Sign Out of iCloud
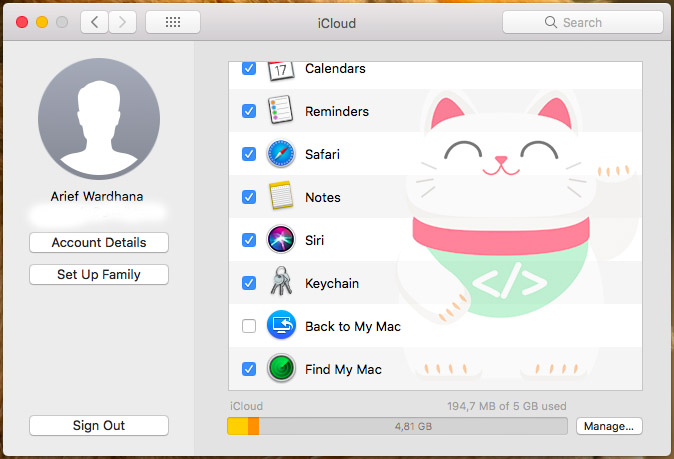674x459 pixels. tap(99, 425)
